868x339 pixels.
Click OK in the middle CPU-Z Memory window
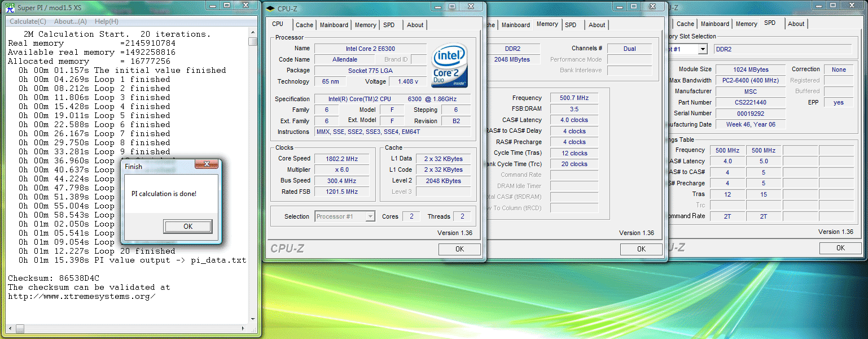coord(641,249)
